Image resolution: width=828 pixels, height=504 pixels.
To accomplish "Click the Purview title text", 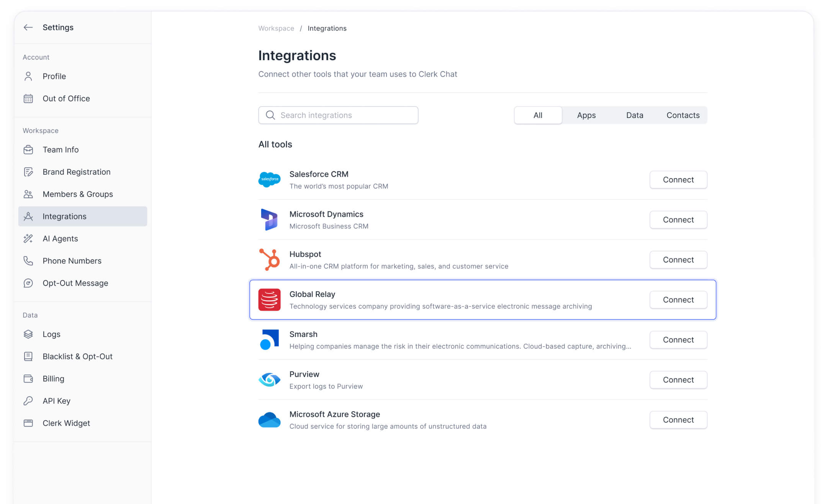I will coord(304,374).
